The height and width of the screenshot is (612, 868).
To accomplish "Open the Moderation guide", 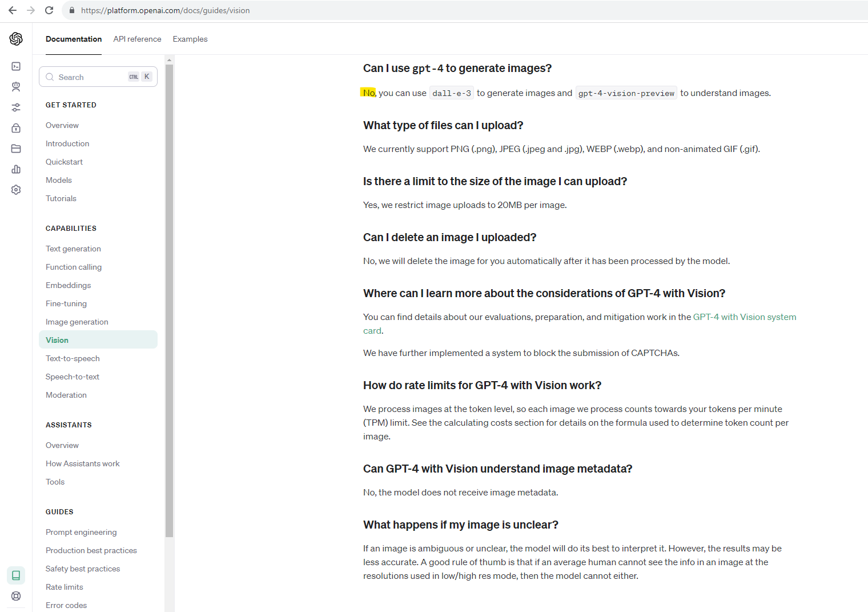I will coord(66,395).
